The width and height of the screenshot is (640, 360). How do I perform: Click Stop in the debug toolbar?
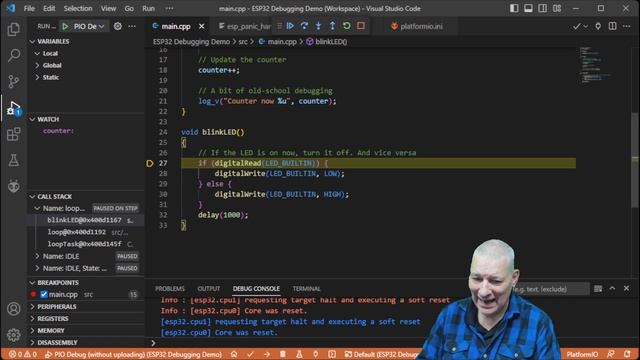tap(361, 26)
